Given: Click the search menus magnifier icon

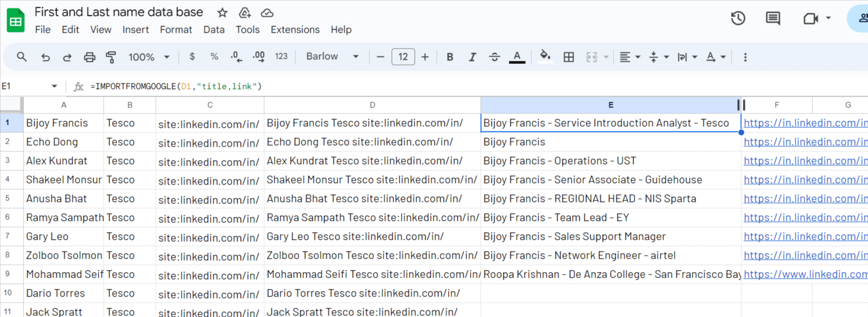Looking at the screenshot, I should click(x=21, y=57).
